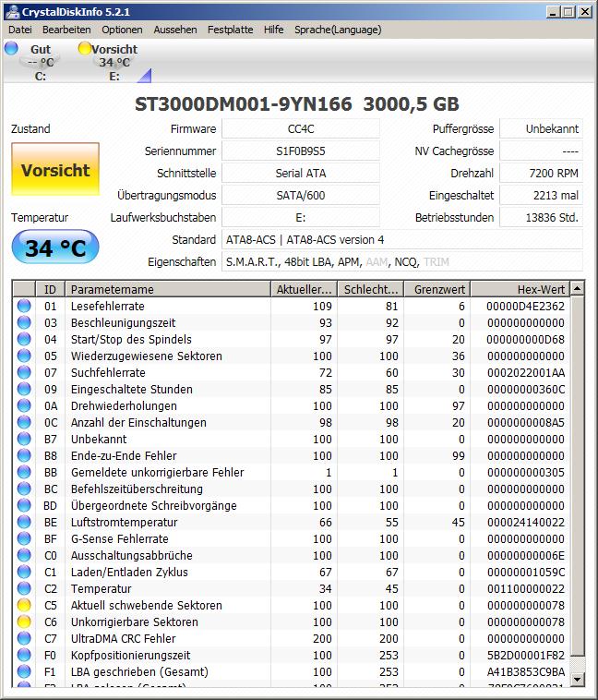
Task: Click the status icon for Ausschaltungsabbrüche row
Action: [x=24, y=555]
